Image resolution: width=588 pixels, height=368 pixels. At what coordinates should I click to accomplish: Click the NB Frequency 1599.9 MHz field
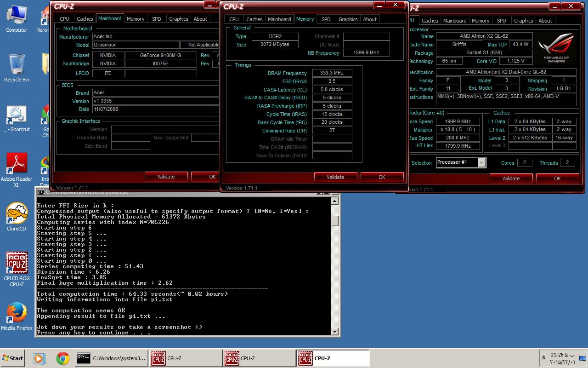[366, 53]
